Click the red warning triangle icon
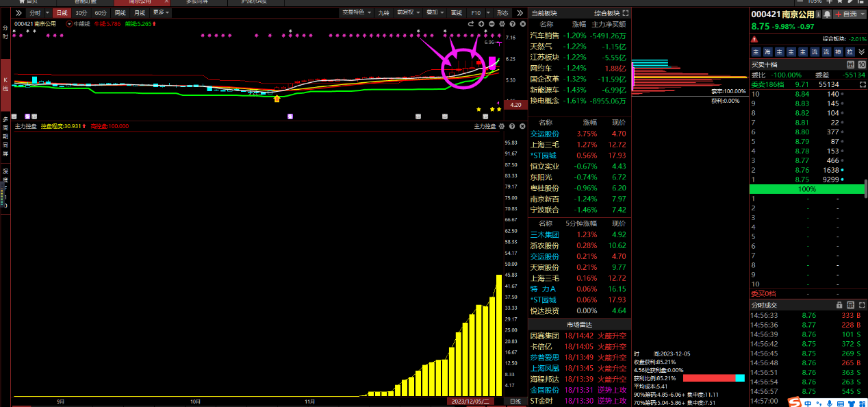 755,39
